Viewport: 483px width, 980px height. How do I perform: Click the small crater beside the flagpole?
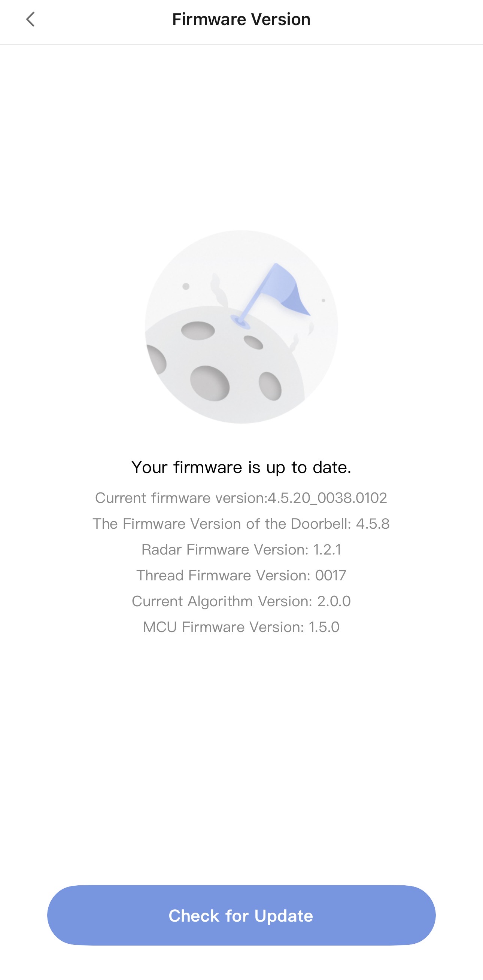[253, 342]
